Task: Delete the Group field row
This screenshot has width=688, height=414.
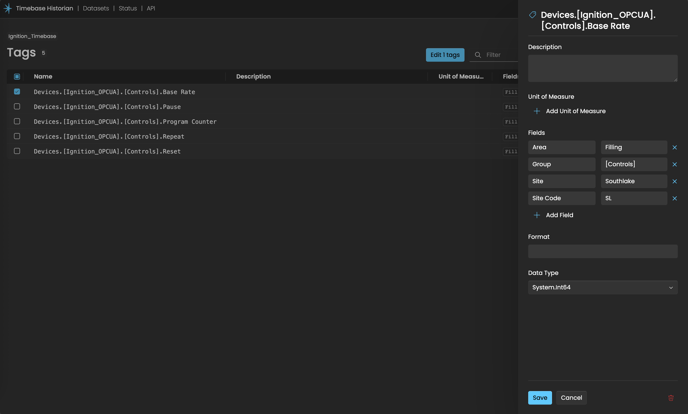Action: (x=674, y=164)
